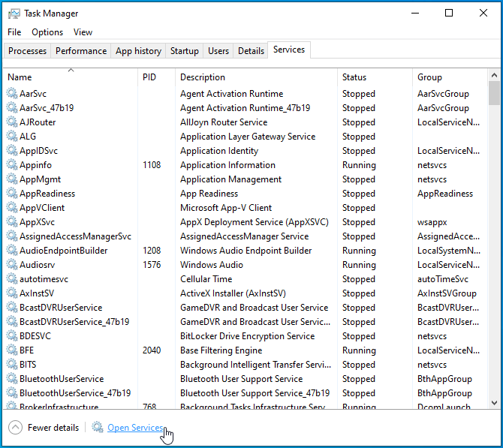Click the gear icon next to Audiosrv
Viewport: 503px width, 448px height.
point(12,265)
